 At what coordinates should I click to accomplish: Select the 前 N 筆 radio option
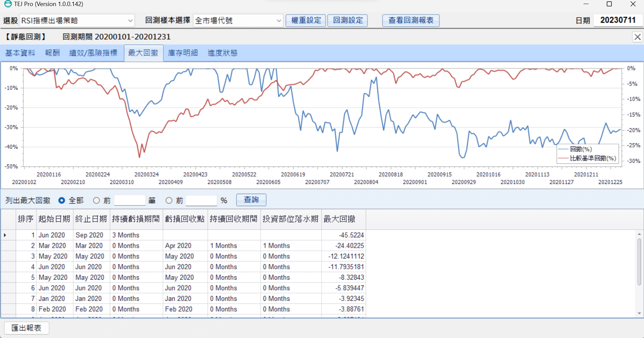coord(97,200)
